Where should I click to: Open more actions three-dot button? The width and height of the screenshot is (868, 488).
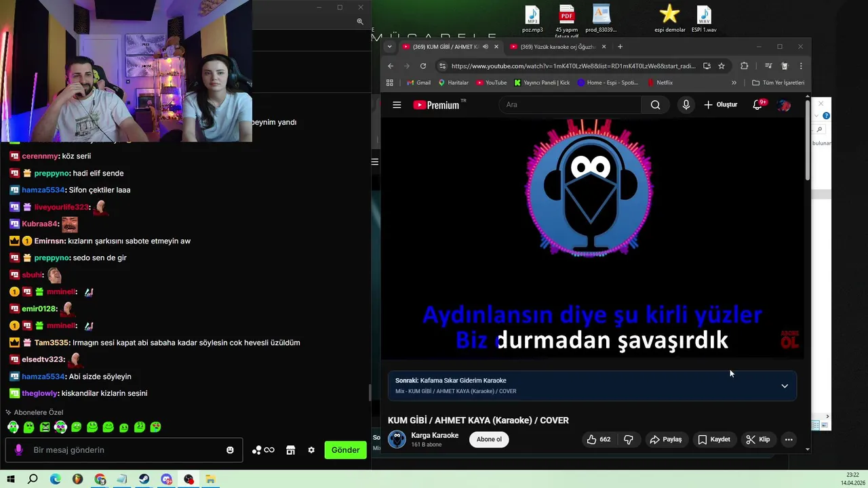point(789,439)
